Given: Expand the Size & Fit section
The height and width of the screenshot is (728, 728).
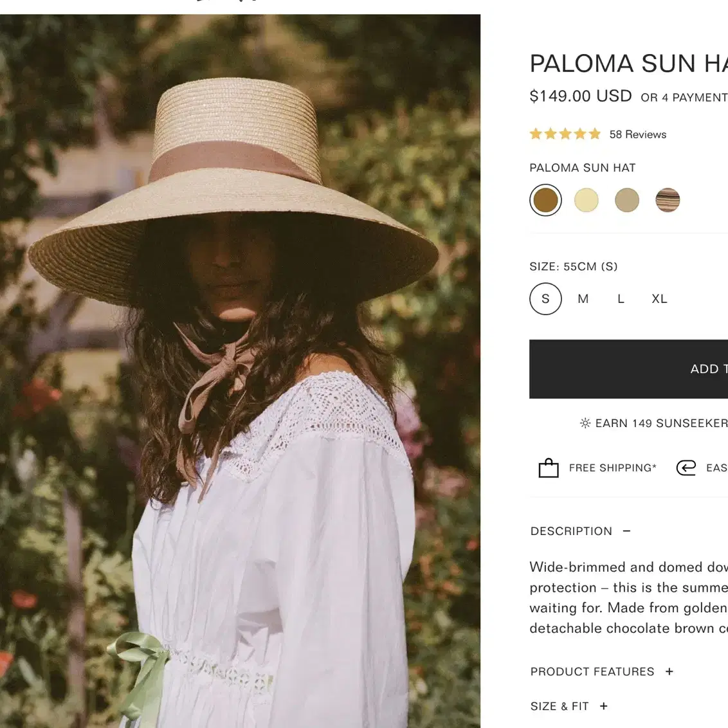Looking at the screenshot, I should 569,706.
